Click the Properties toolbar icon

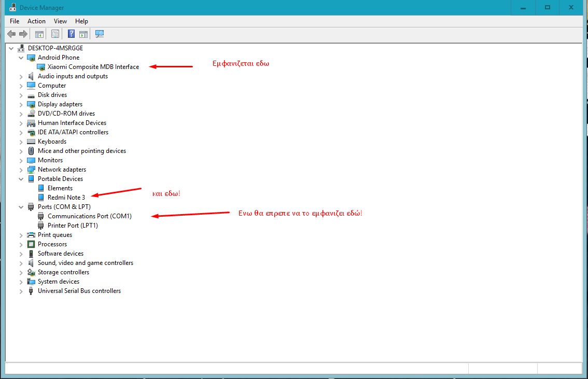[x=55, y=34]
